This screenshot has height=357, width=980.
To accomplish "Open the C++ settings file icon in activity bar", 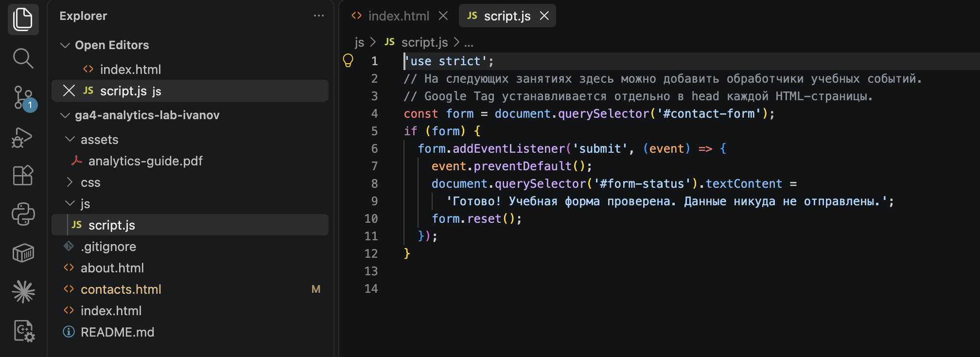I will click(x=23, y=331).
